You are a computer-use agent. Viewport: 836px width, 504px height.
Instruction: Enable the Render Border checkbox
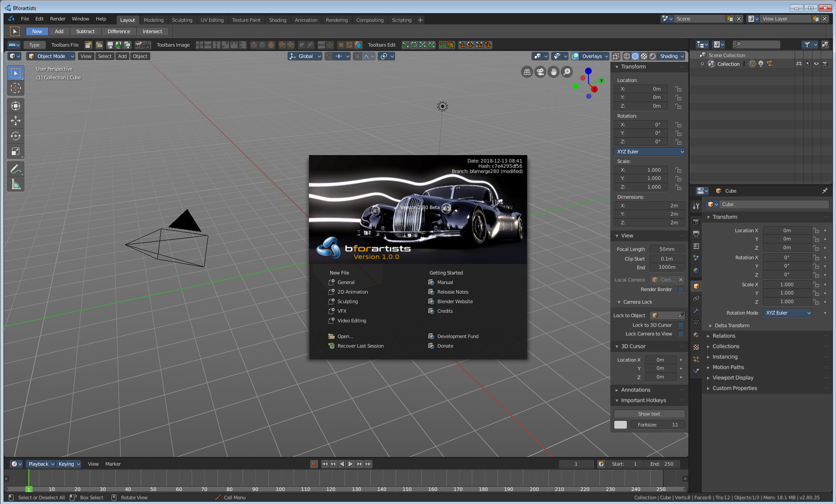(681, 289)
